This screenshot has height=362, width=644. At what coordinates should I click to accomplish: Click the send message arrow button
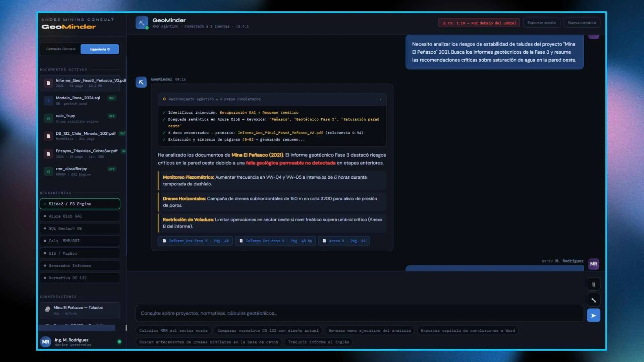[593, 315]
